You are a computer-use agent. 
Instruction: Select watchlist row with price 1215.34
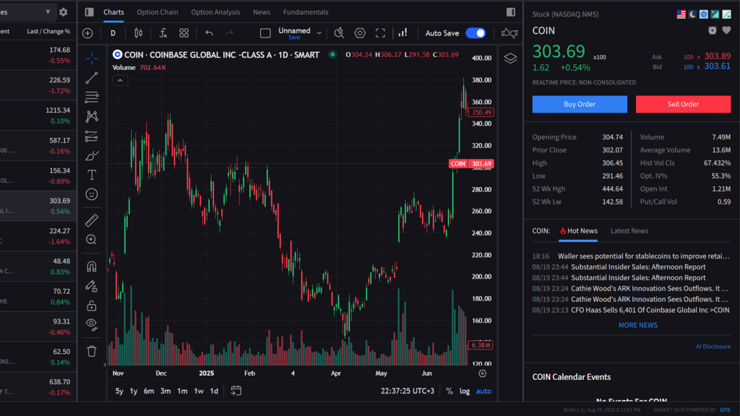click(38, 116)
